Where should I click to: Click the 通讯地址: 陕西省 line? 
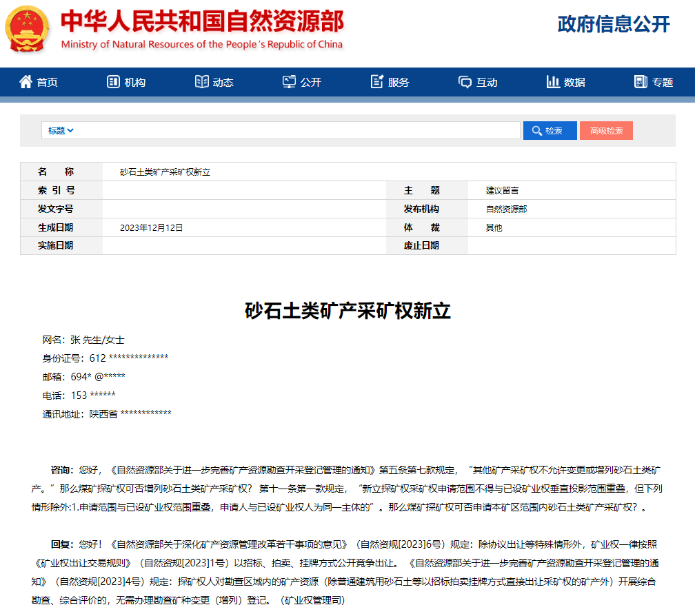pyautogui.click(x=107, y=413)
